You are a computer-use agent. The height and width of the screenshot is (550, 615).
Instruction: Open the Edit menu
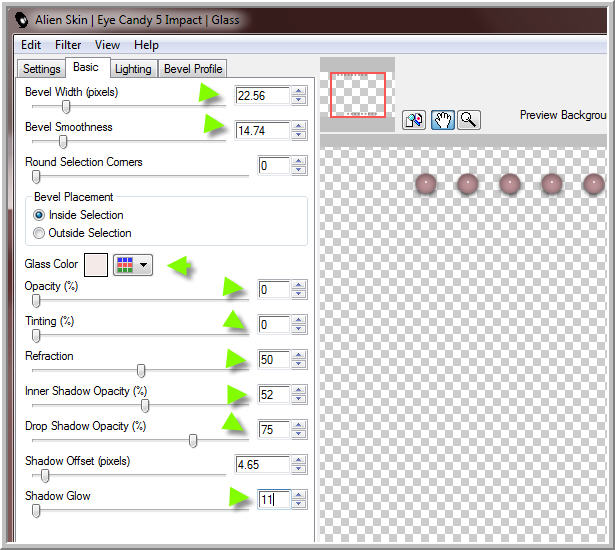click(x=31, y=45)
